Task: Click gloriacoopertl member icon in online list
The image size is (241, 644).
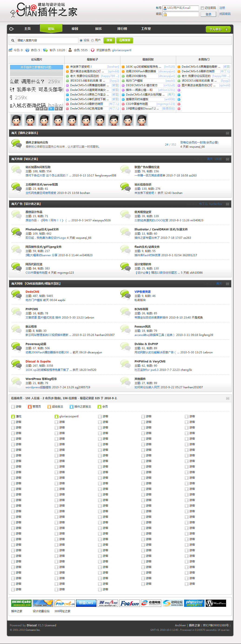Action: (x=56, y=416)
